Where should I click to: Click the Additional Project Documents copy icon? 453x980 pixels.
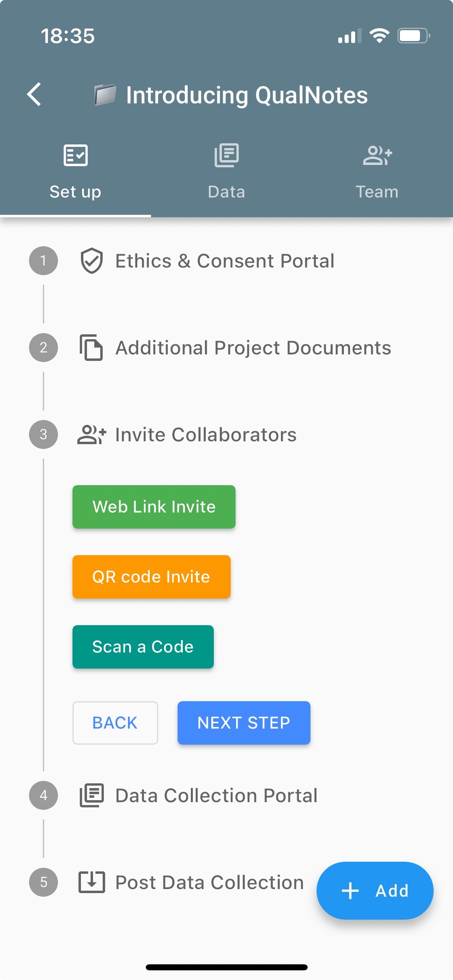[91, 348]
